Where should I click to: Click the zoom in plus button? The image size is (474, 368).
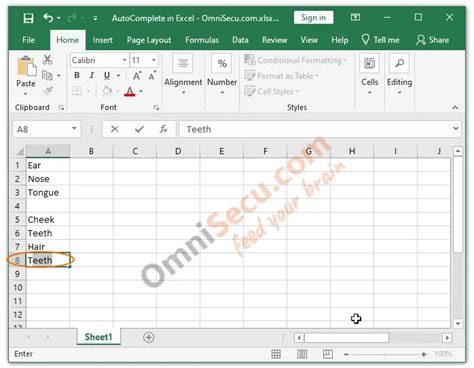click(424, 354)
